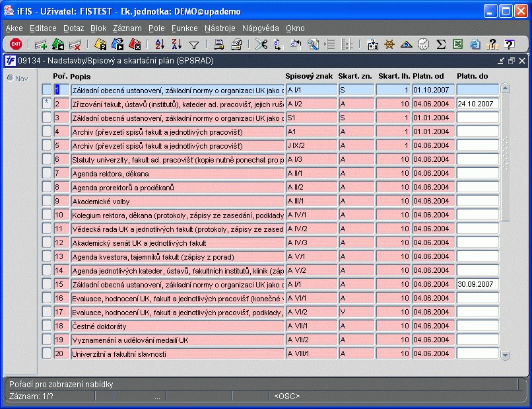532x409 pixels.
Task: Click the paste field icon before the magnifier
Action: (x=296, y=44)
